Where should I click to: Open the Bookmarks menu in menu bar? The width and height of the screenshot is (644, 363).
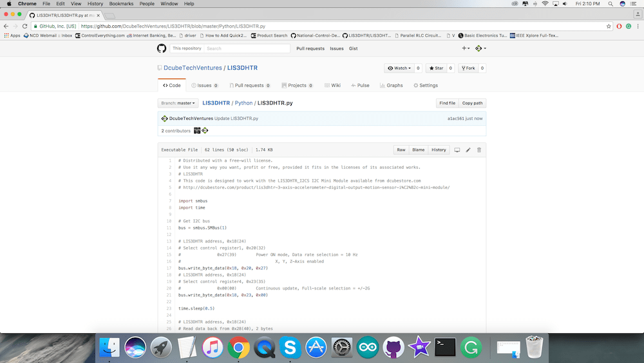(121, 4)
